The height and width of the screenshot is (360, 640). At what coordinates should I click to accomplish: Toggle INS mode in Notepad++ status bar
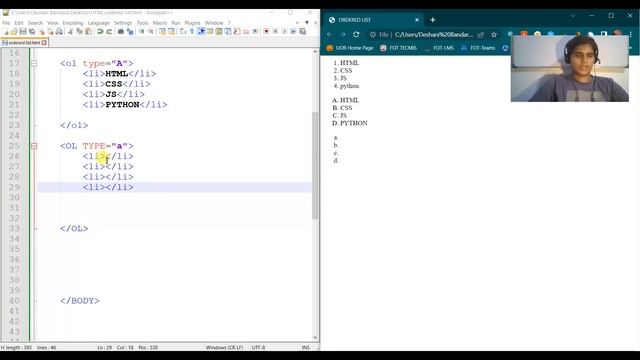(x=305, y=347)
